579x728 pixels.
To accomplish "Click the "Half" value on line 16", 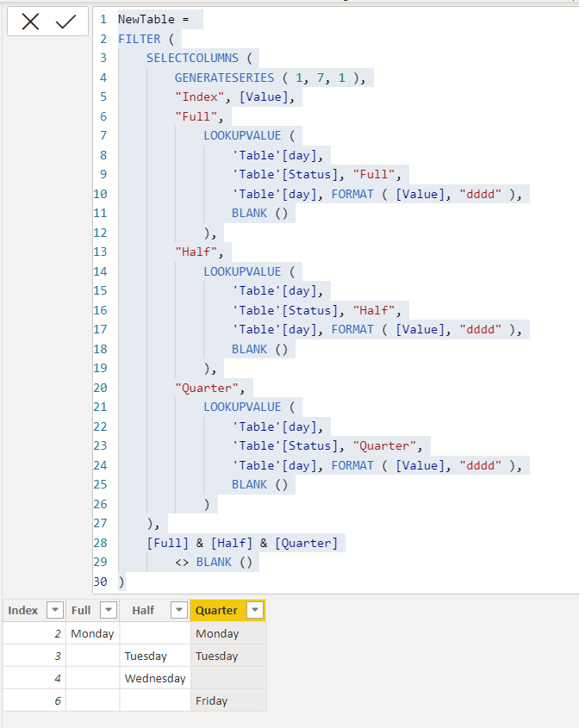I will coord(374,310).
